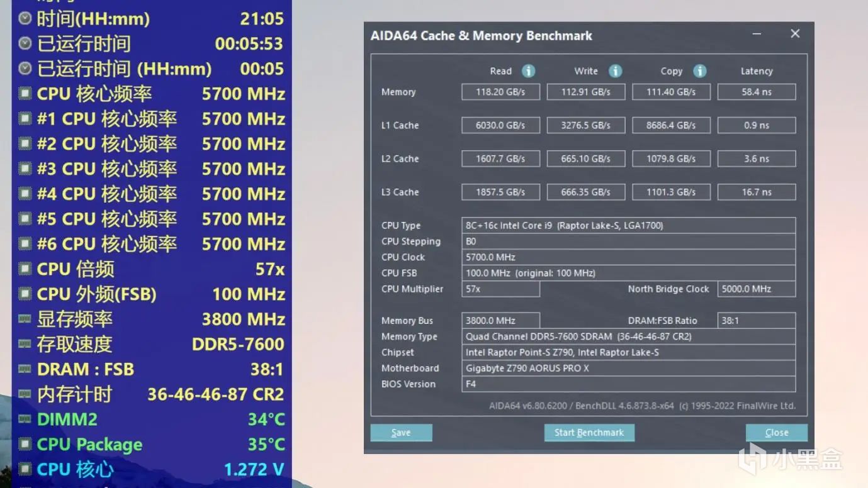Click the L1 Cache Read value 6030.0 GB/s
The height and width of the screenshot is (488, 868).
[x=500, y=125]
